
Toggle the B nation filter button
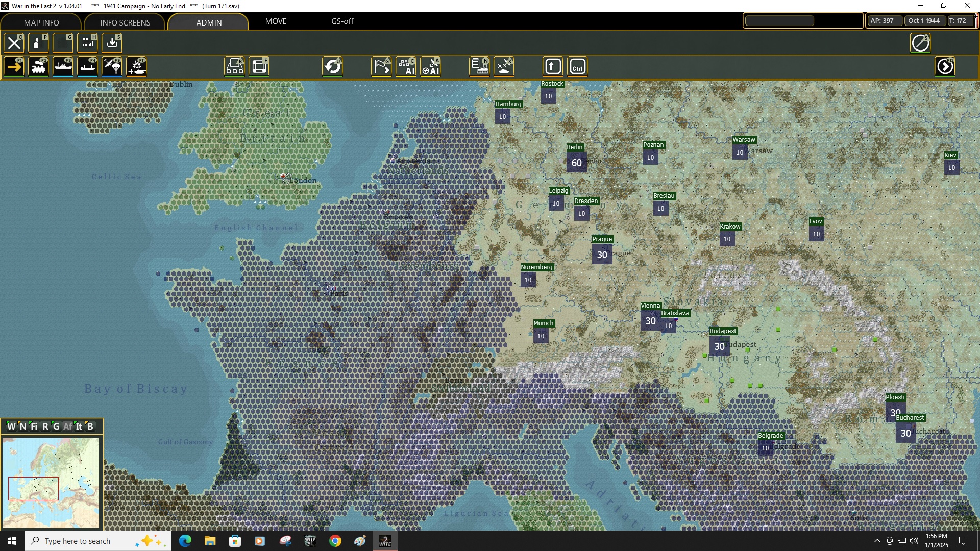coord(90,427)
